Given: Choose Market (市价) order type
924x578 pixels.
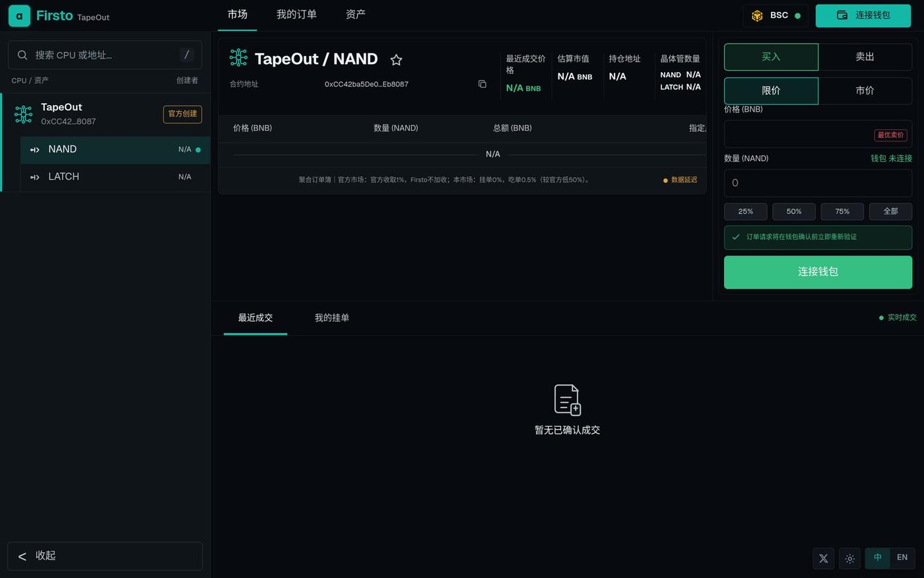Looking at the screenshot, I should [865, 90].
